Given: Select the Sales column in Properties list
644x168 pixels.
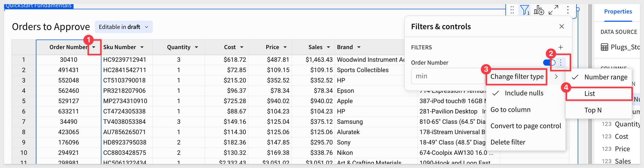Looking at the screenshot, I should pyautogui.click(x=623, y=161).
